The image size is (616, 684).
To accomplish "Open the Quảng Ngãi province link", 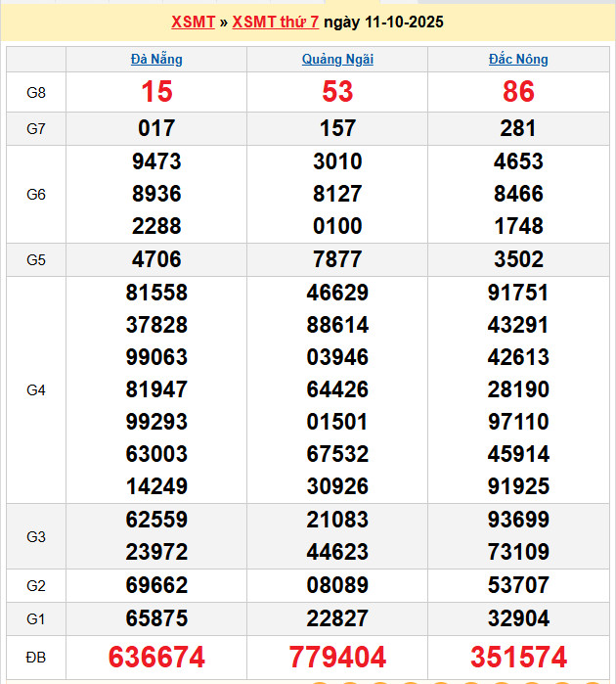I will 337,59.
